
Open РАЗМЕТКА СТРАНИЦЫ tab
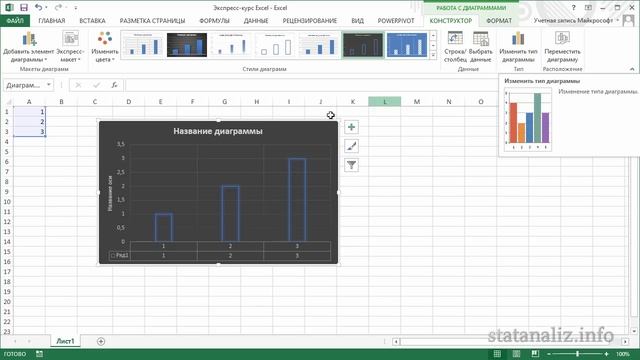152,20
